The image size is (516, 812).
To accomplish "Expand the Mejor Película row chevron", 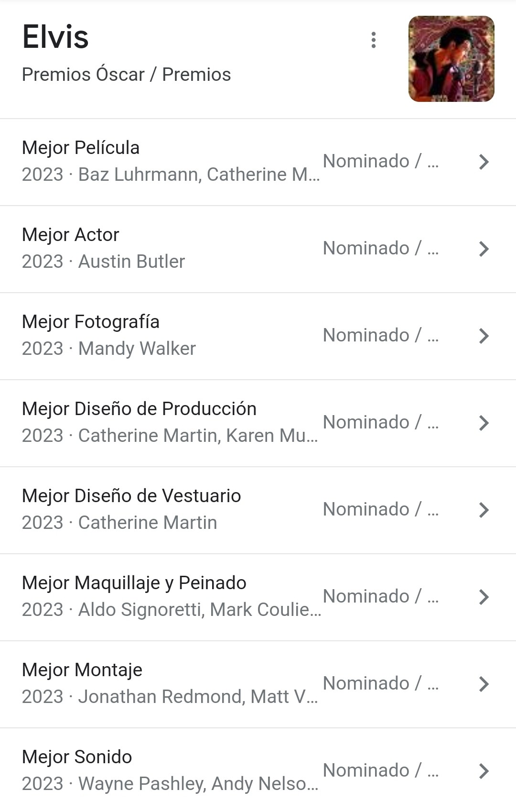I will 484,162.
